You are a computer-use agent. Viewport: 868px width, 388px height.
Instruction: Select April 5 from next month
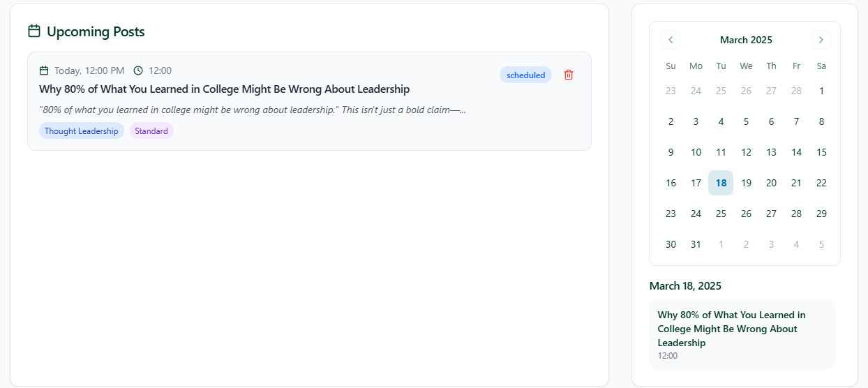(x=821, y=244)
